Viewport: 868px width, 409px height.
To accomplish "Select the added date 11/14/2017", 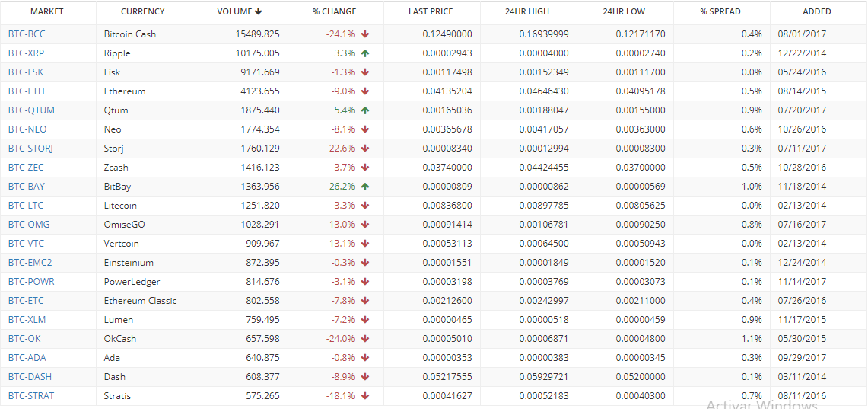I will tap(802, 282).
